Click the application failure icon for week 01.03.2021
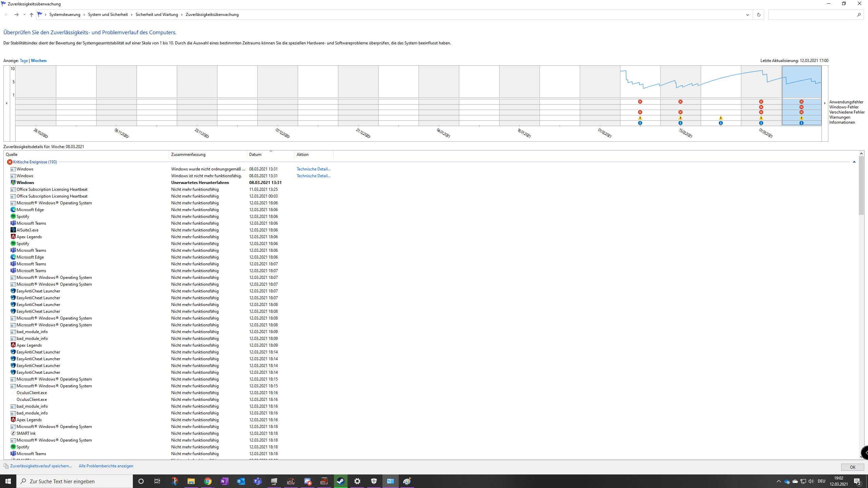 click(761, 102)
